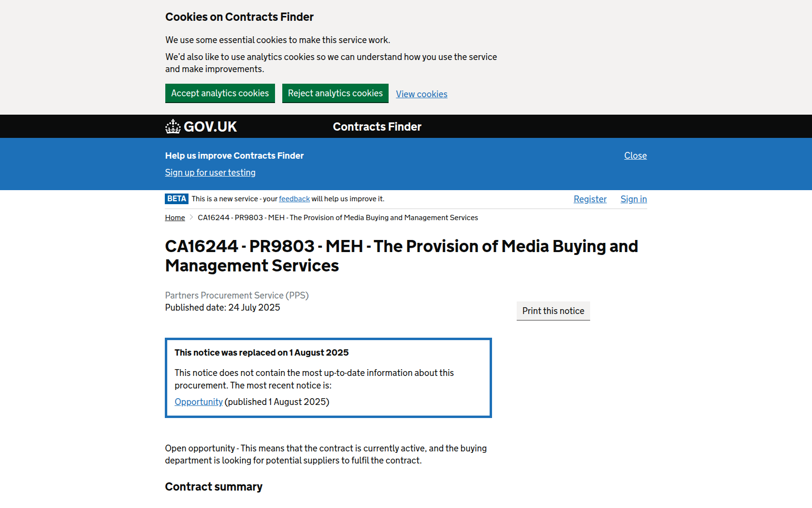Close the Help us improve banner

coord(635,156)
